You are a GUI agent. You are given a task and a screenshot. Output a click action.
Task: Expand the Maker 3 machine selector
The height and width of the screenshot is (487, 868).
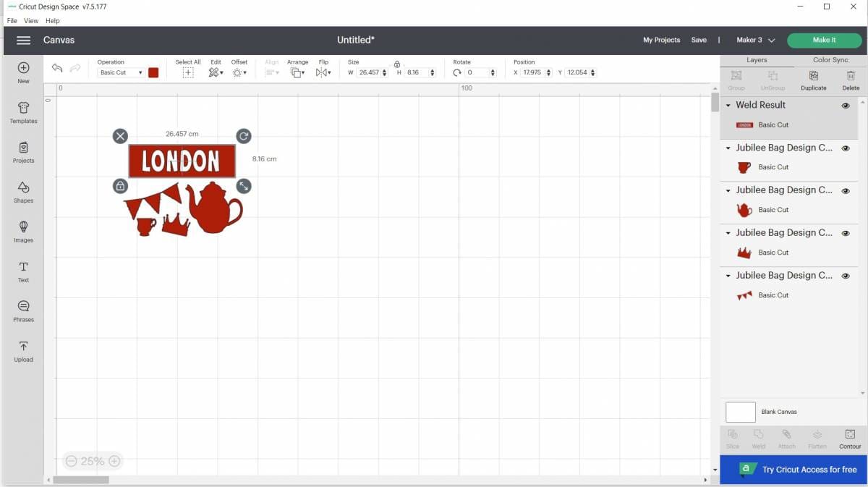tap(755, 40)
